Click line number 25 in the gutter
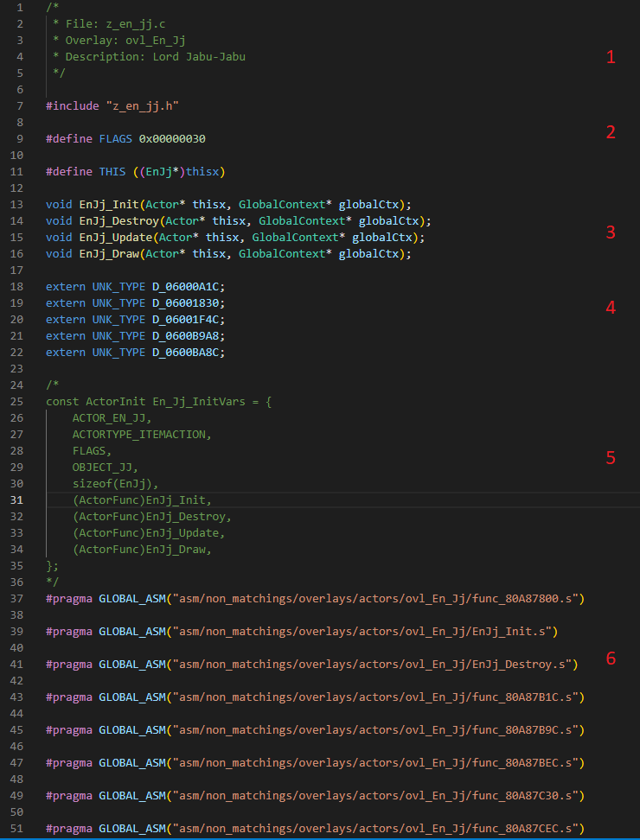The width and height of the screenshot is (640, 840). click(x=17, y=402)
